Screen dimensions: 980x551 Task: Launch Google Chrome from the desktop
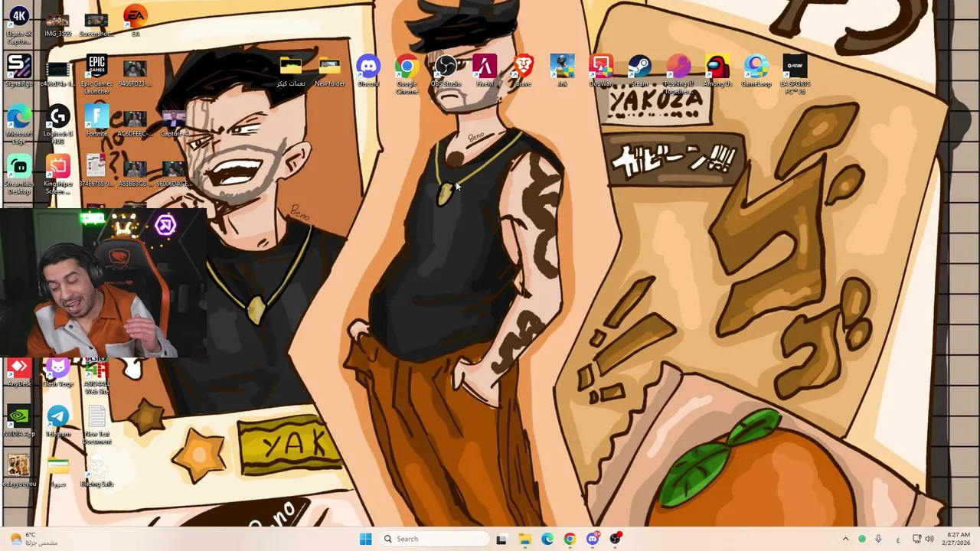(407, 75)
